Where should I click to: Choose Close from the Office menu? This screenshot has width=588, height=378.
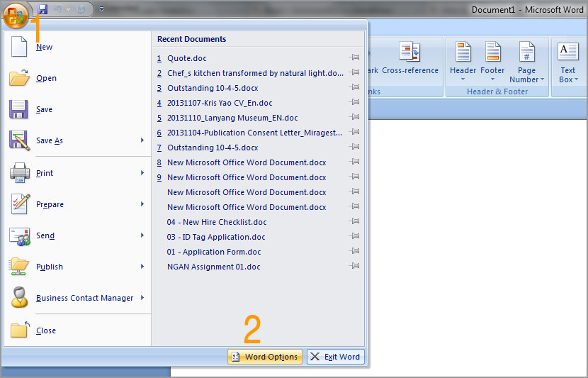click(77, 330)
